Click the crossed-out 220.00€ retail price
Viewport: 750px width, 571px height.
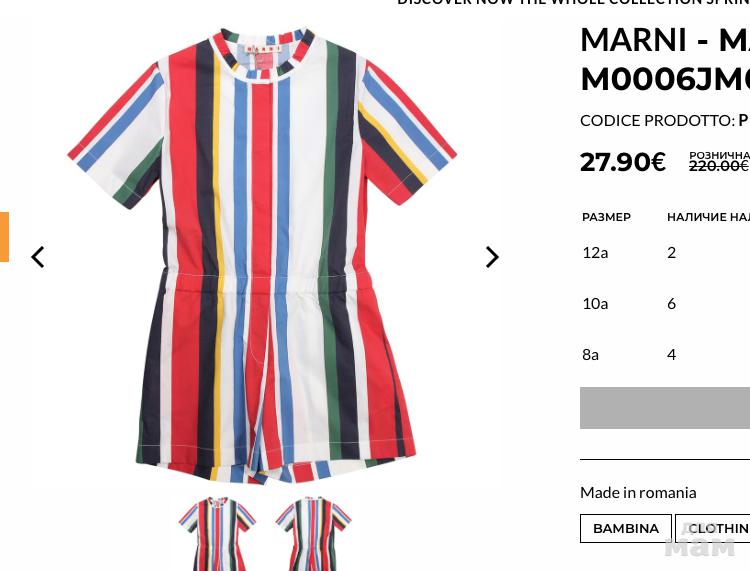pyautogui.click(x=719, y=166)
